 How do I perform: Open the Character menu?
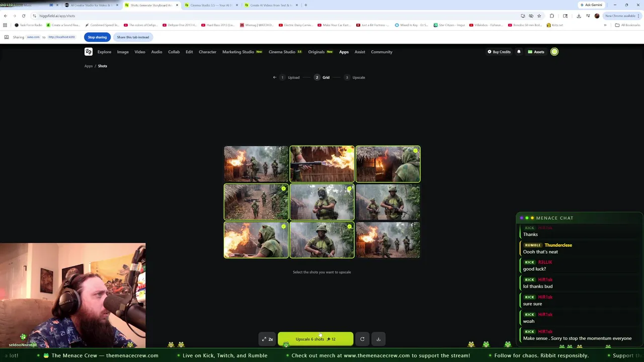pos(207,52)
